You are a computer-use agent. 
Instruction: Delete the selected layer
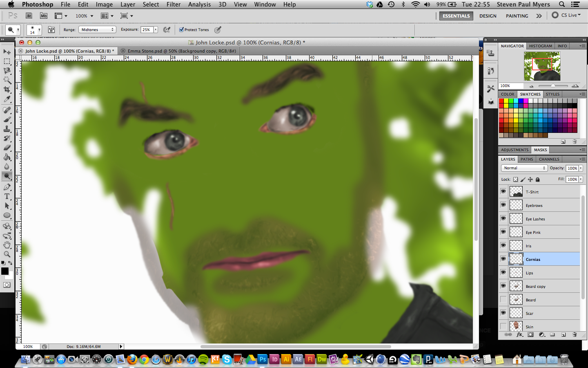(x=575, y=334)
